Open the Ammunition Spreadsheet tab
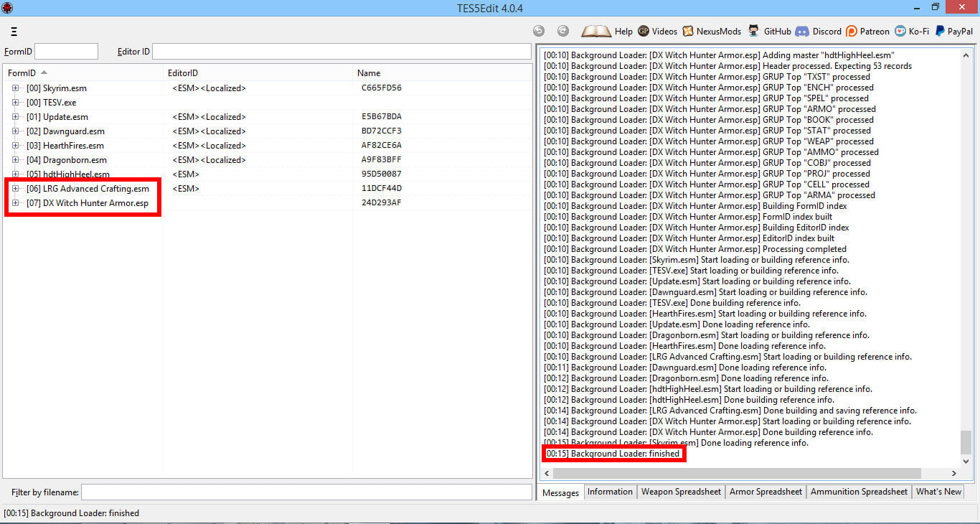This screenshot has height=524, width=980. click(x=859, y=492)
